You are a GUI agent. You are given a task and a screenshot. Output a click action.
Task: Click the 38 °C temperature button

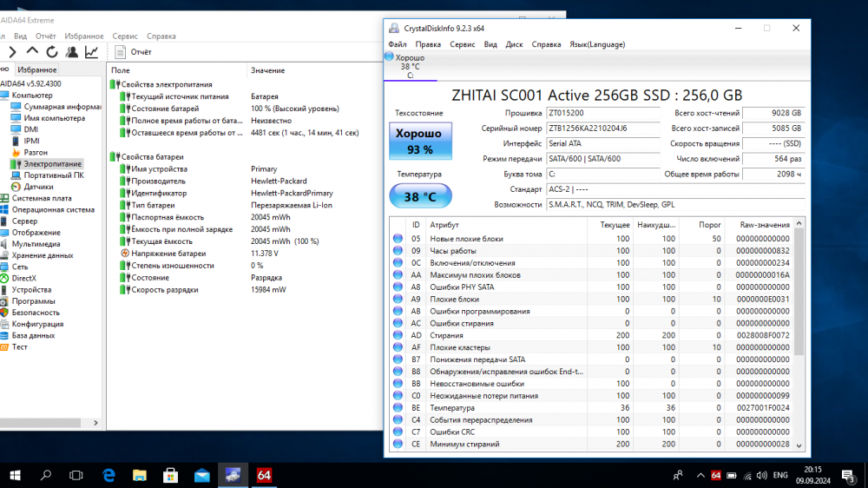click(421, 196)
